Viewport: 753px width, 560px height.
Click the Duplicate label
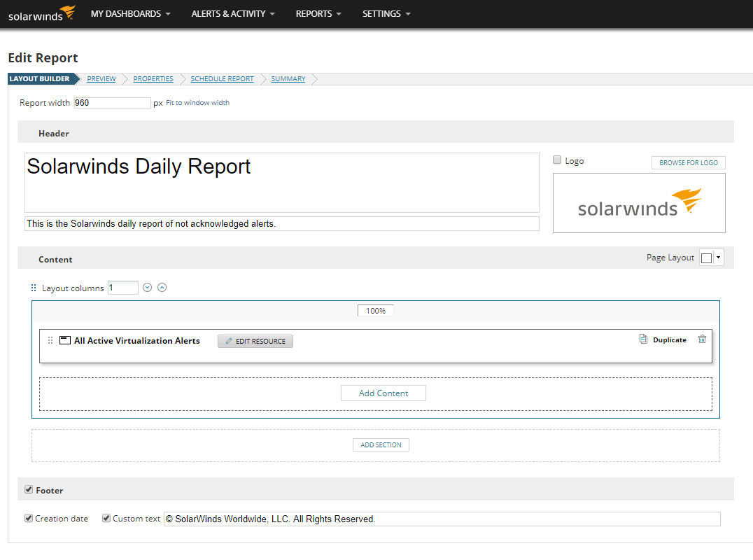(x=670, y=339)
